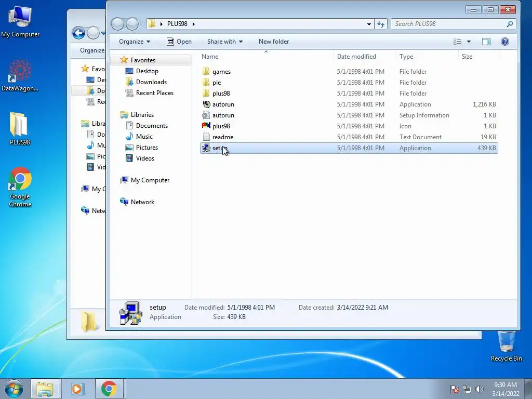Click the PLUS98 breadcrumb segment
Screen dimensions: 532x399
(x=177, y=24)
